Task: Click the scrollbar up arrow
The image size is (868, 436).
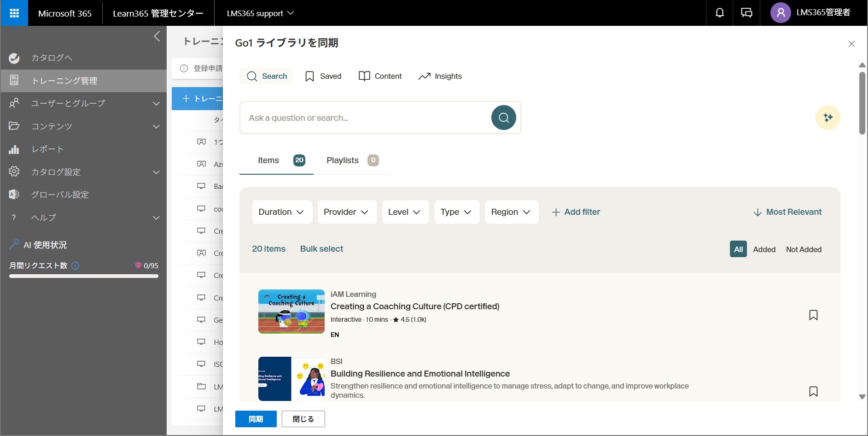Action: (x=862, y=65)
